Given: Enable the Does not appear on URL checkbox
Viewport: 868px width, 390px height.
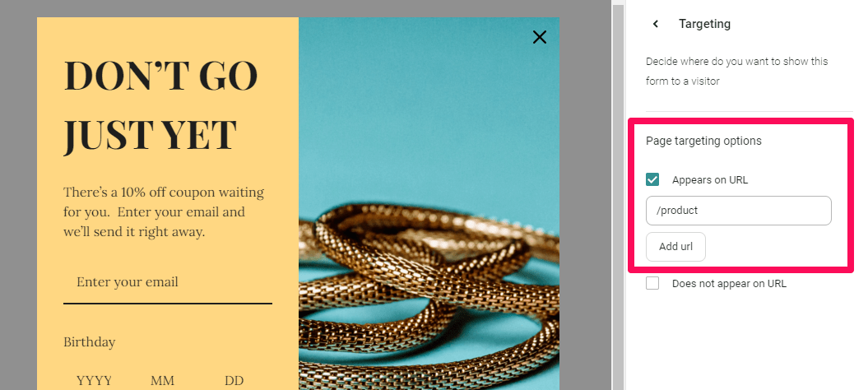Looking at the screenshot, I should (652, 283).
